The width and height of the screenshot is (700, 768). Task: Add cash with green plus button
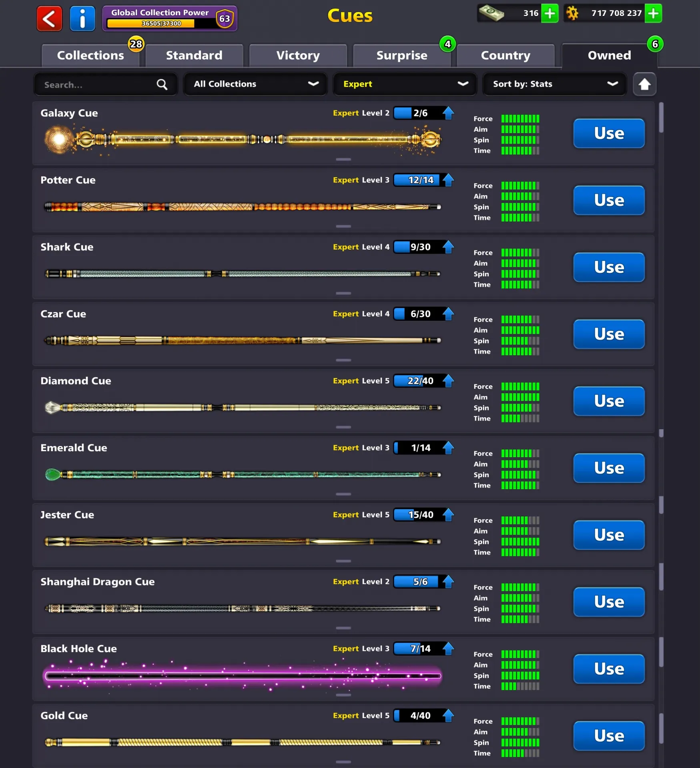[x=550, y=13]
